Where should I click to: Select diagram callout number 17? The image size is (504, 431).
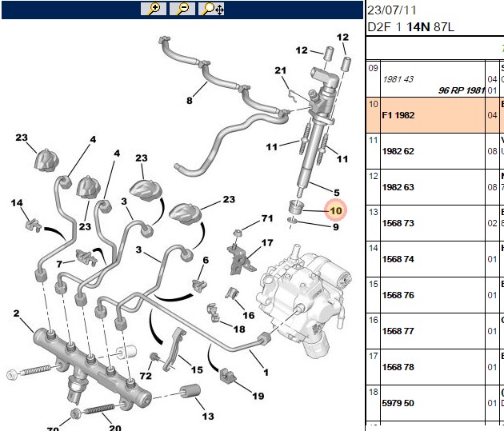click(x=267, y=243)
